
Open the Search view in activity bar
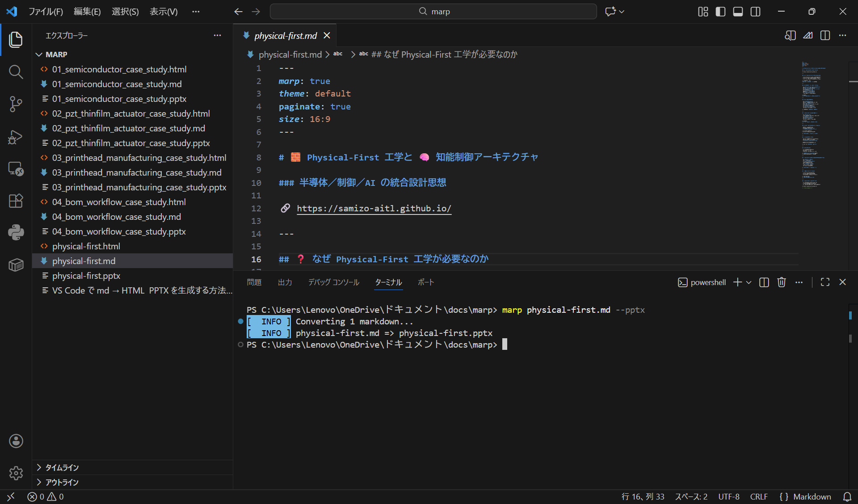[16, 71]
